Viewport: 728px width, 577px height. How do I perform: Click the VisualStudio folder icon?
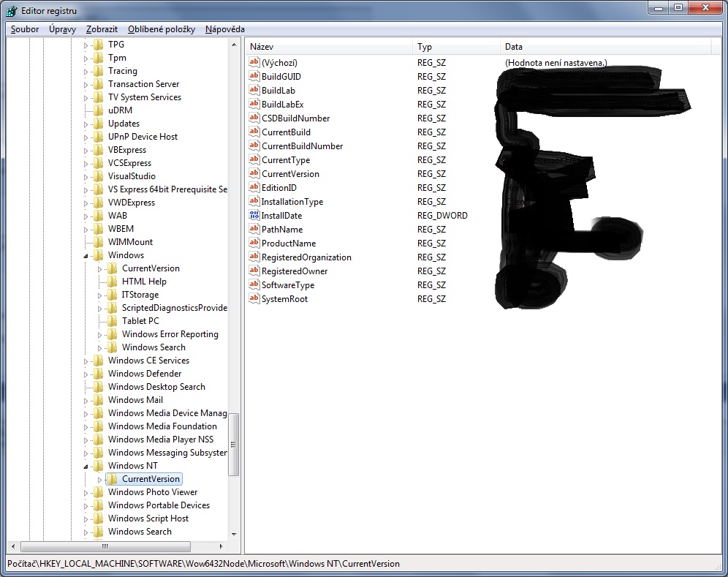(99, 176)
